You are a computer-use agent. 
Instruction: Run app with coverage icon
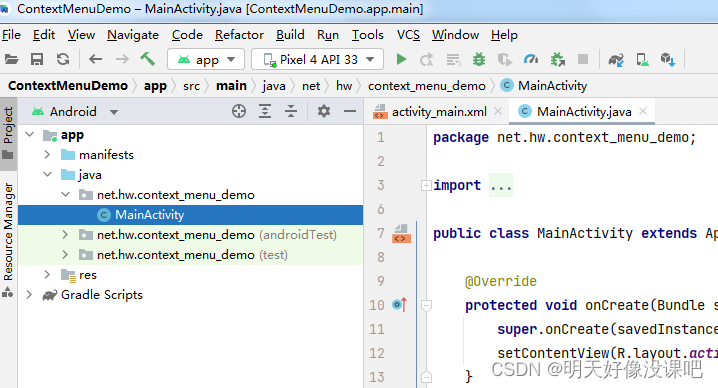click(505, 60)
